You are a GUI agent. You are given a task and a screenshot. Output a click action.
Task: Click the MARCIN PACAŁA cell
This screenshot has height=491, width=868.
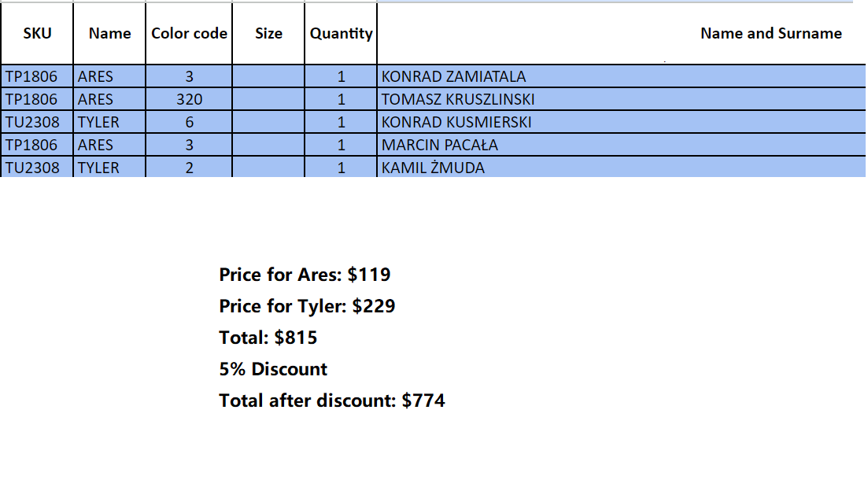point(440,145)
